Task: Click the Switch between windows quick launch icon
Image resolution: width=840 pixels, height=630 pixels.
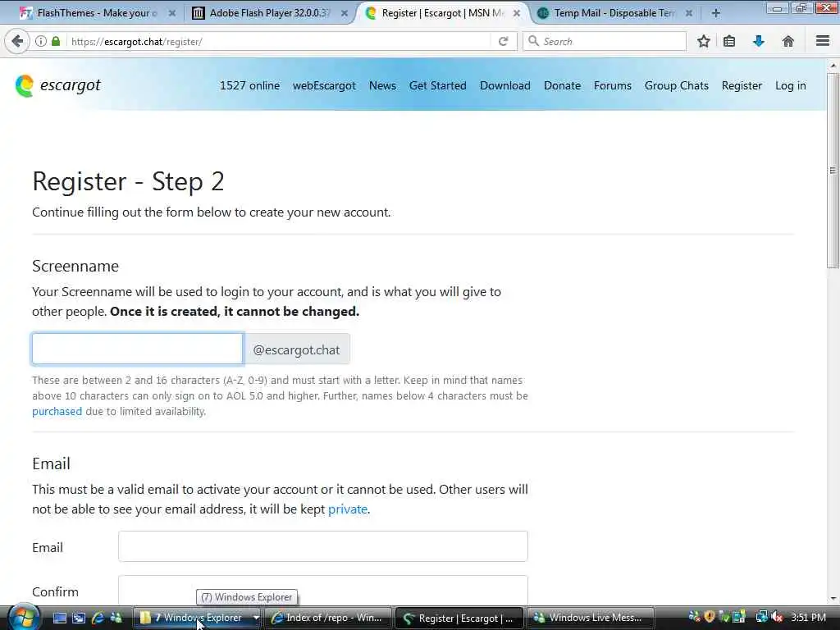Action: pos(79,618)
